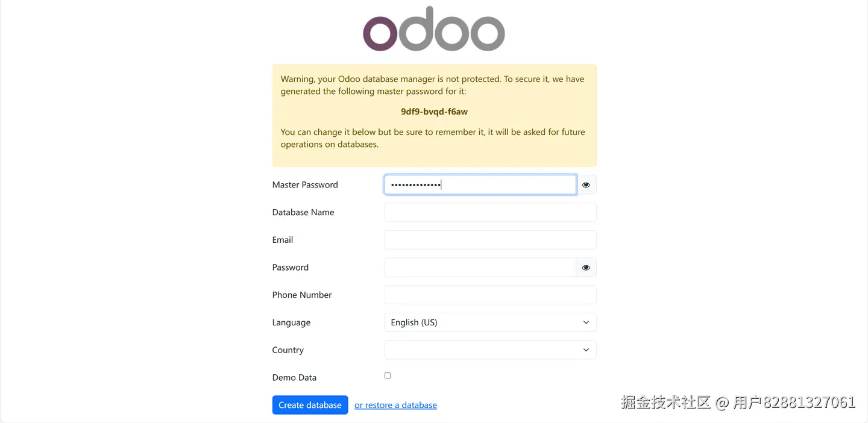Screen dimensions: 868x423
Task: Reveal the user Password with eye icon
Action: [586, 268]
